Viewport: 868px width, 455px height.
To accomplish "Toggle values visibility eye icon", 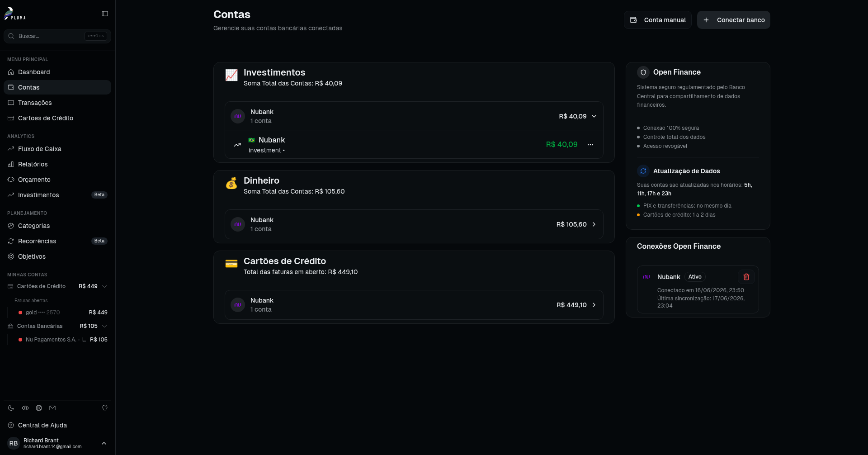I will pos(25,408).
